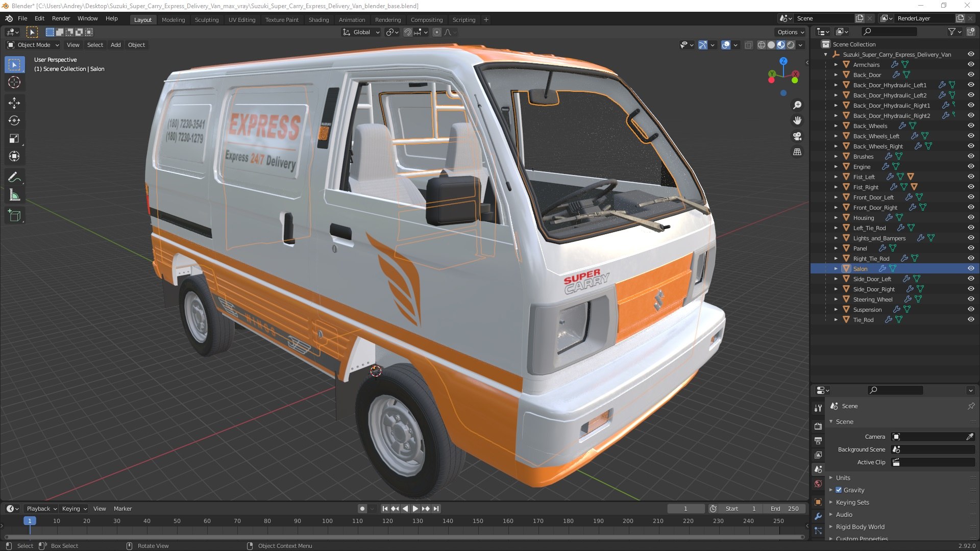Switch to rendered viewport shading
Screen dimensions: 980x551
point(791,45)
